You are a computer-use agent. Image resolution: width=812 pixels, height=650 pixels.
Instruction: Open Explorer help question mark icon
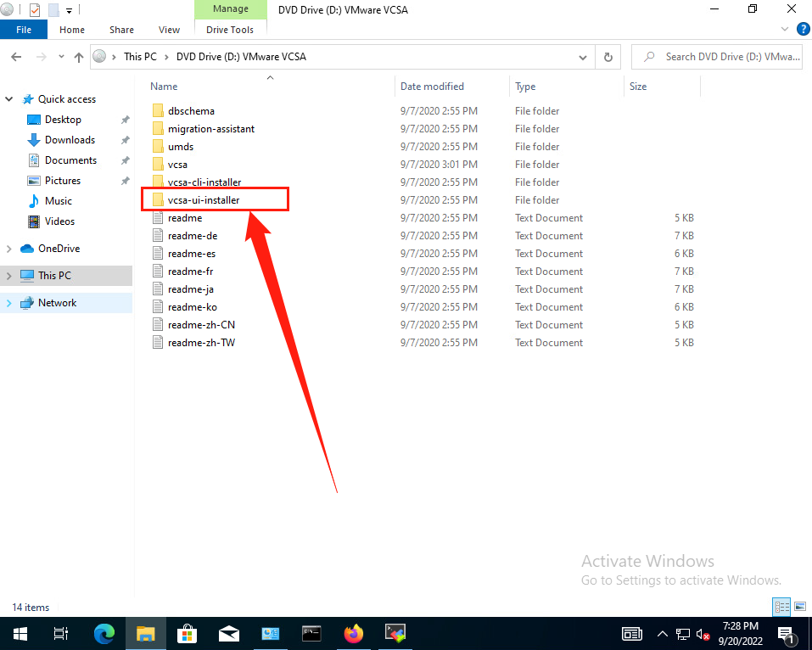(x=804, y=29)
